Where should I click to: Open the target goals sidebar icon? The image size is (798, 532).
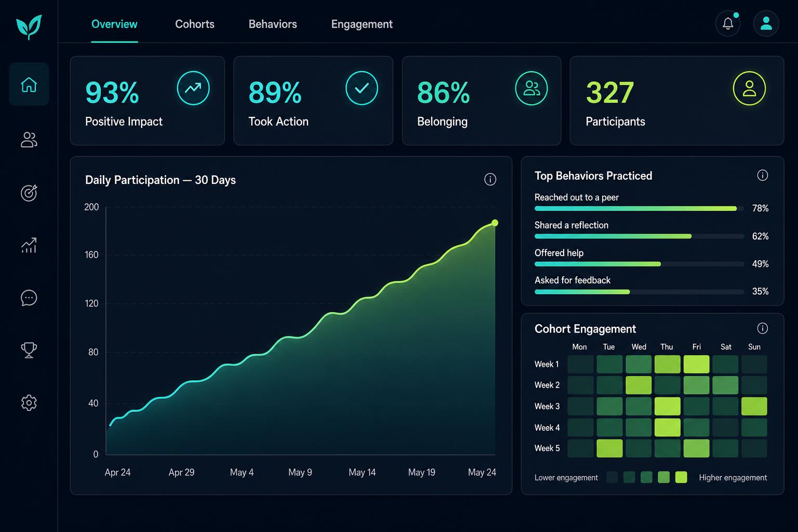point(29,193)
